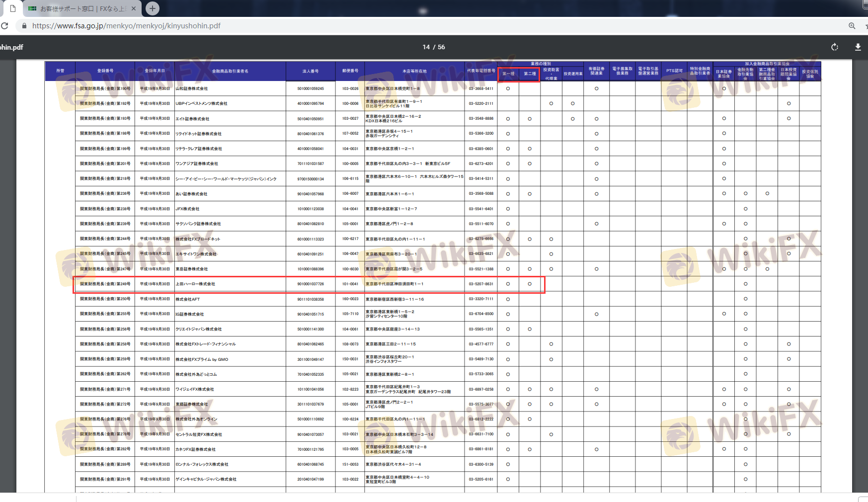
Task: Select company name 株式会社外為どっとコム
Action: pyautogui.click(x=196, y=374)
